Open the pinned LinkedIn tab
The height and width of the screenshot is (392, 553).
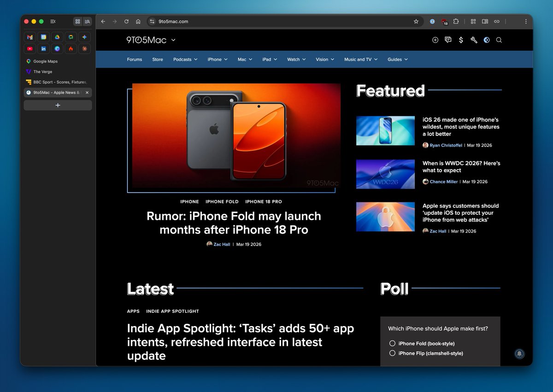pyautogui.click(x=43, y=48)
